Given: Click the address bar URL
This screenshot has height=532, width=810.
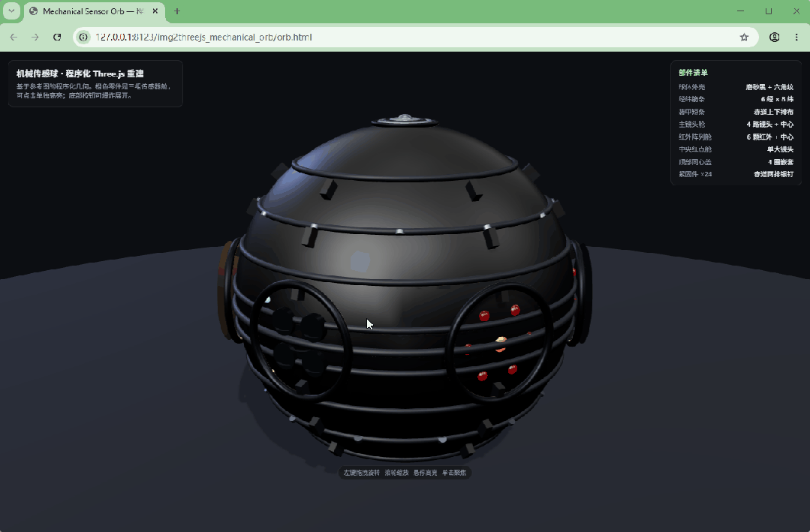Looking at the screenshot, I should click(x=203, y=38).
